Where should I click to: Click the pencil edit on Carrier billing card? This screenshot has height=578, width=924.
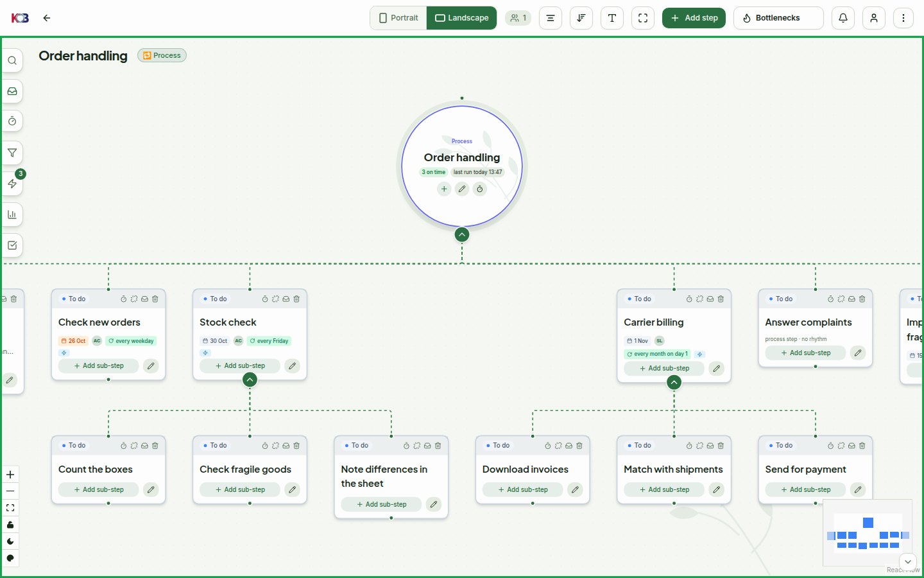tap(717, 369)
